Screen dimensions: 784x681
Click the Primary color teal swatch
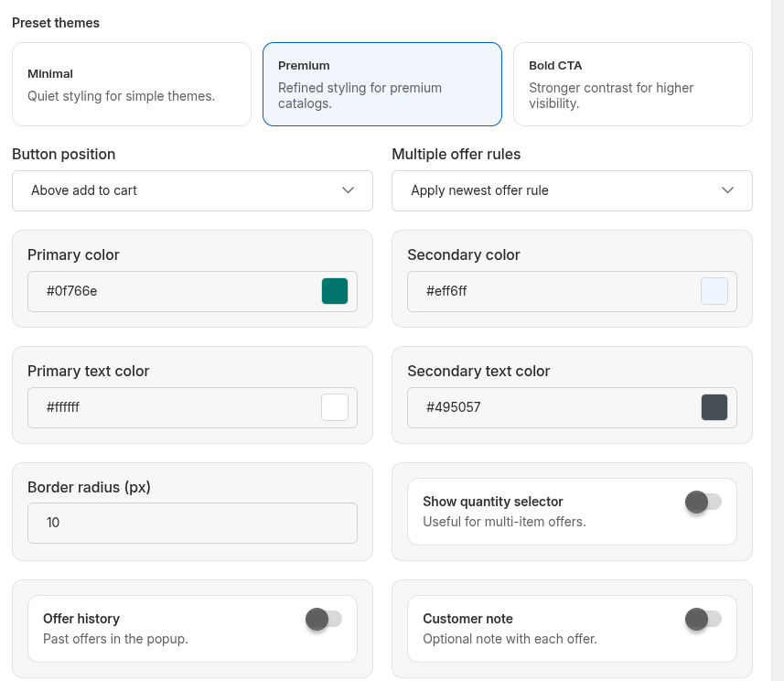(335, 291)
